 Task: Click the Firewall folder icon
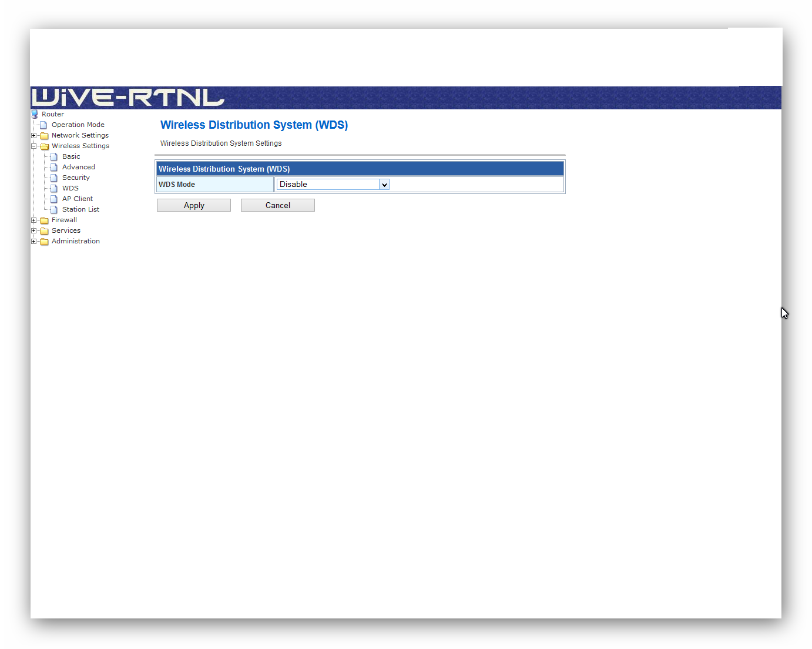[x=44, y=220]
